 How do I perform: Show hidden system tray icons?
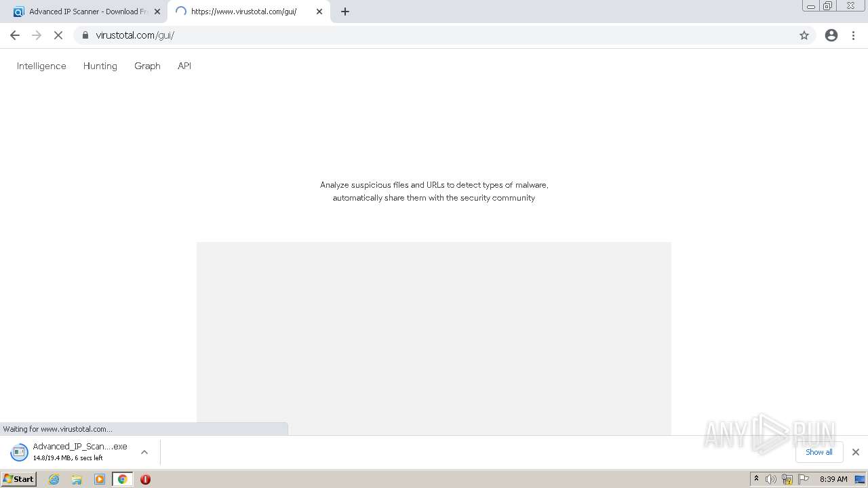[x=756, y=479]
